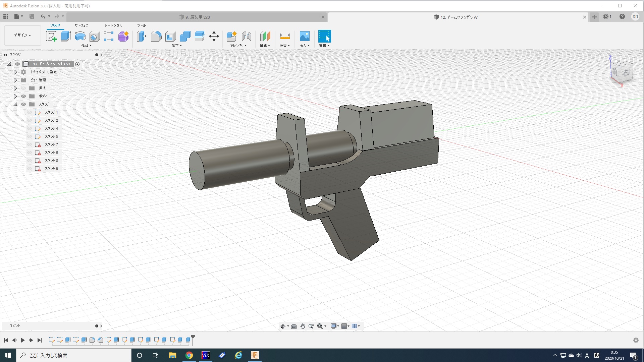Toggle visibility of スケッチ folder
Screen dimensions: 644x362
23,104
